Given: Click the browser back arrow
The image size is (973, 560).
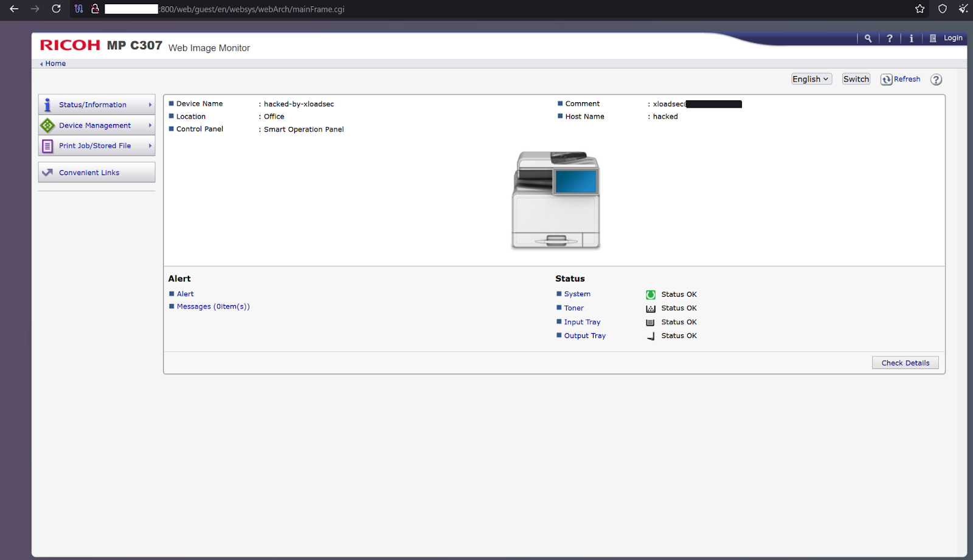Looking at the screenshot, I should click(14, 9).
